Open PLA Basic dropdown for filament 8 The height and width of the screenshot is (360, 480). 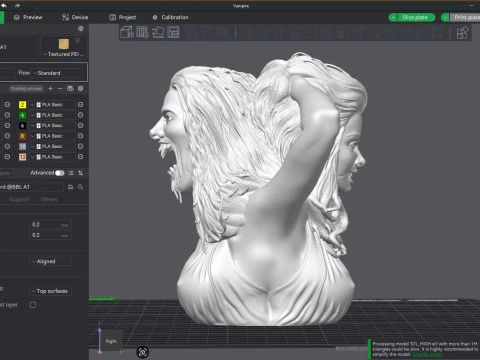52,136
